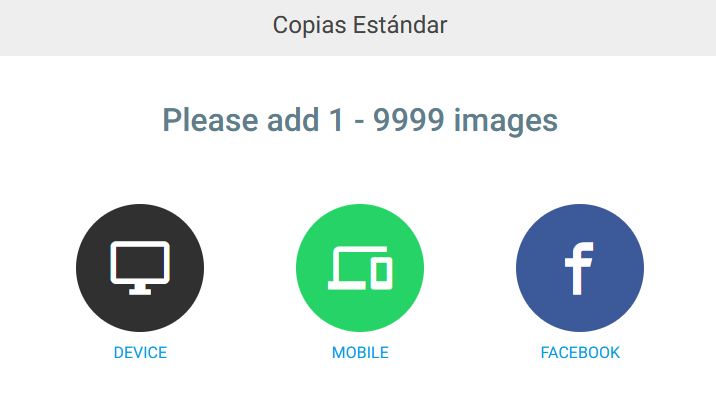This screenshot has width=716, height=417.
Task: Click the white Facebook 'f' logo
Action: 579,269
